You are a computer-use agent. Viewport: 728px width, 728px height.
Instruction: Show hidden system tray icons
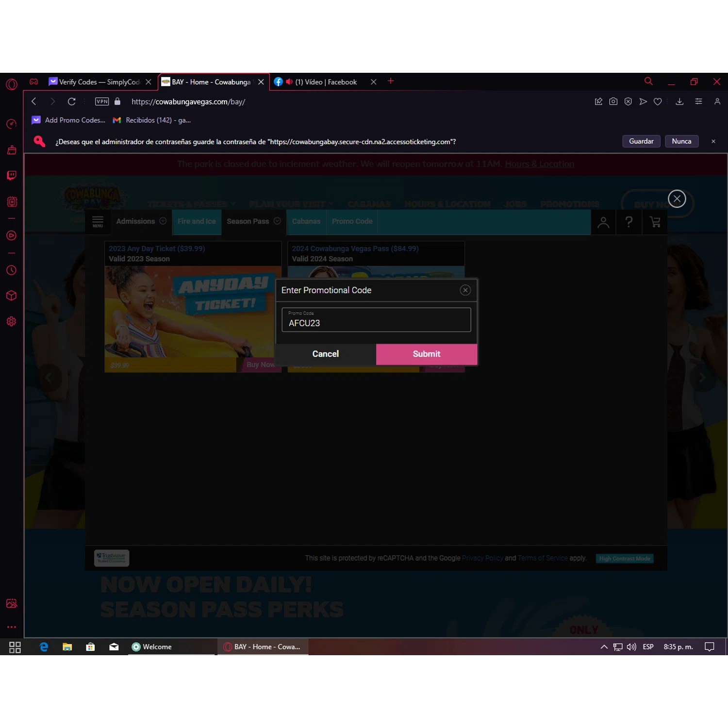tap(604, 647)
